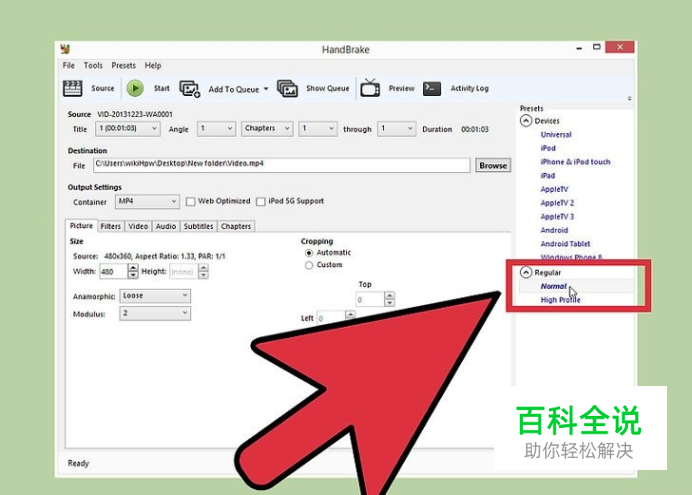Open the Anamorphic Loose dropdown
Viewport: 692px width, 495px height.
tap(155, 296)
